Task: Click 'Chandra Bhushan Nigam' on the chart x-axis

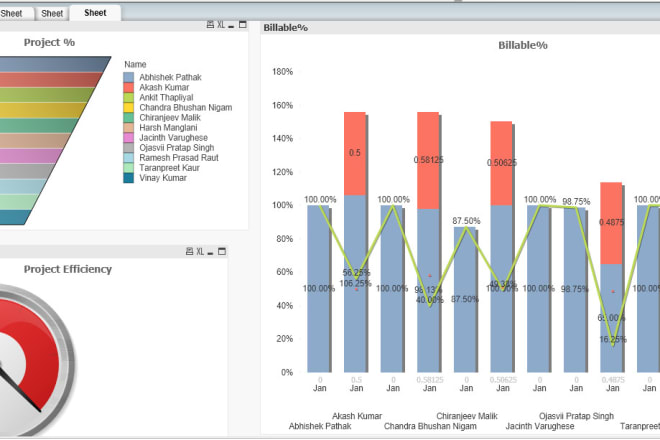Action: pyautogui.click(x=430, y=426)
